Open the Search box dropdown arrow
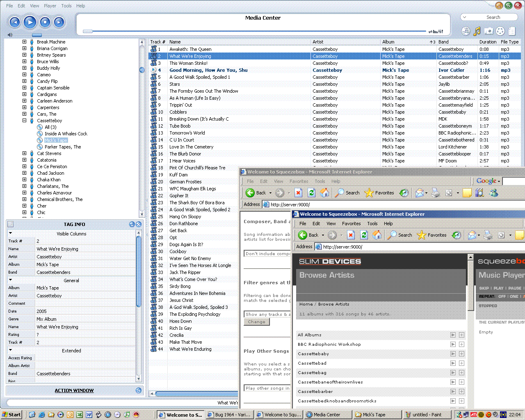 click(464, 17)
